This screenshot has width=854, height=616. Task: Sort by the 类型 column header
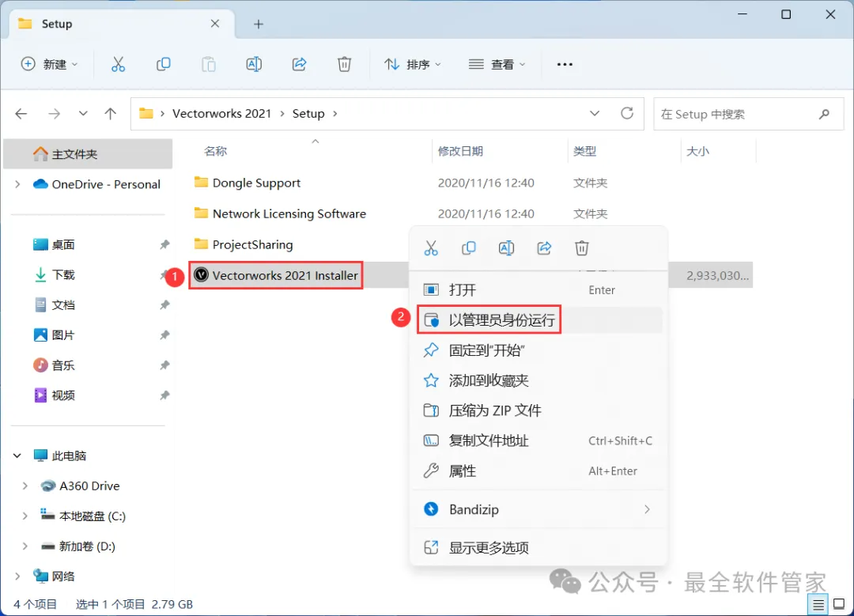(584, 151)
